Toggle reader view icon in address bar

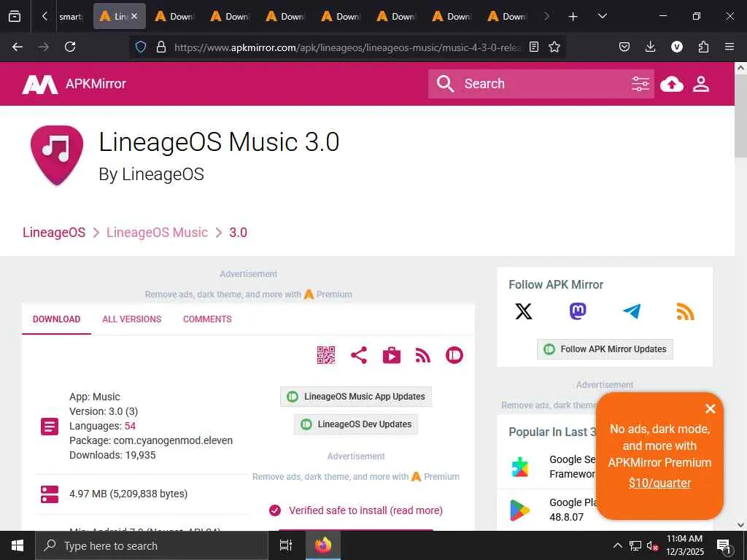tap(534, 47)
